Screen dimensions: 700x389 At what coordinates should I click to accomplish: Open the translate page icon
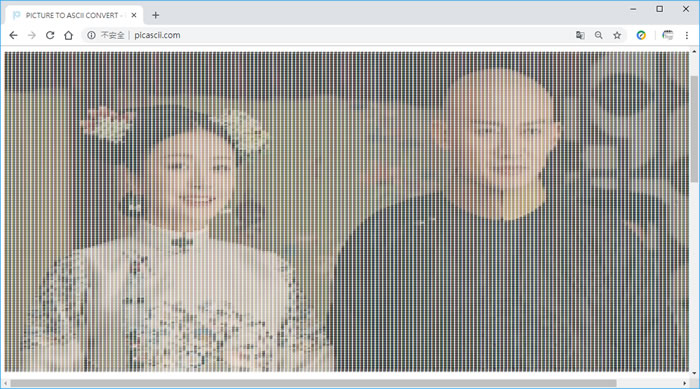tap(580, 35)
